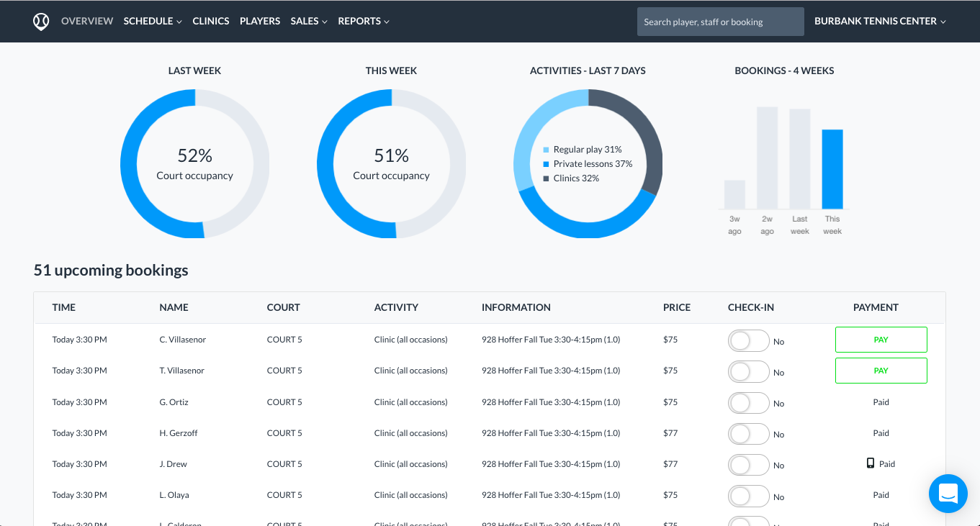
Task: Click the COURT column header
Action: click(283, 307)
